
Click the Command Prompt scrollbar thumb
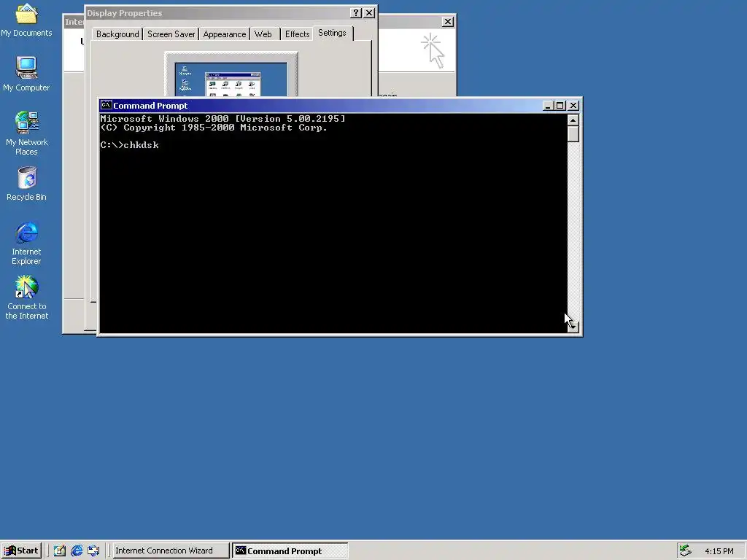click(x=573, y=134)
